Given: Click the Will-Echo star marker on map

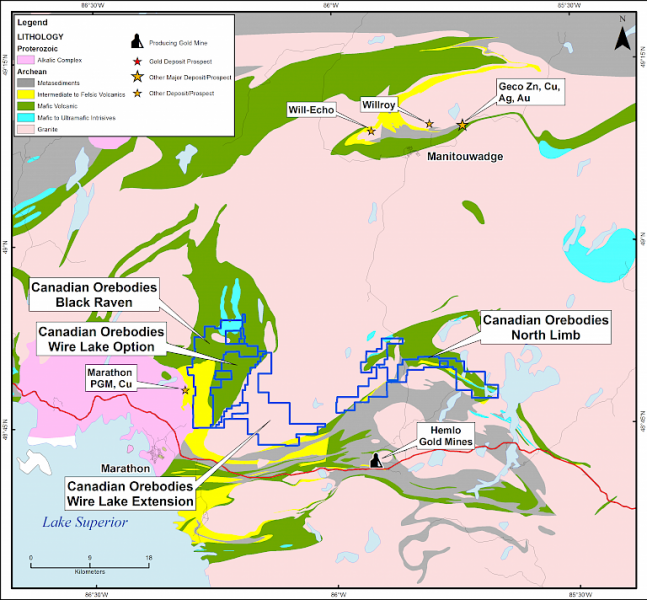Looking at the screenshot, I should 372,131.
